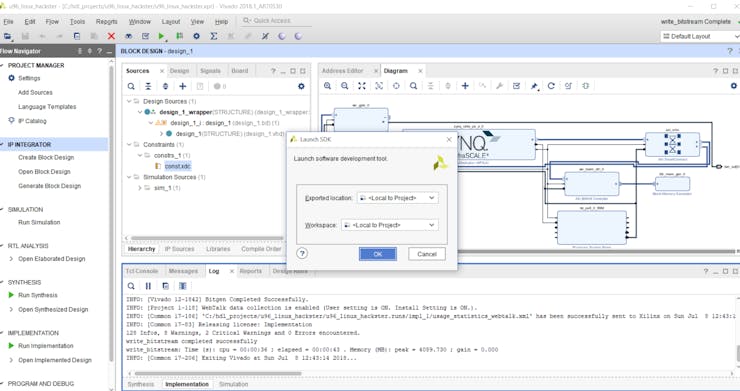Add sources with the plus icon in Sources
This screenshot has width=740, height=391.
(x=183, y=86)
